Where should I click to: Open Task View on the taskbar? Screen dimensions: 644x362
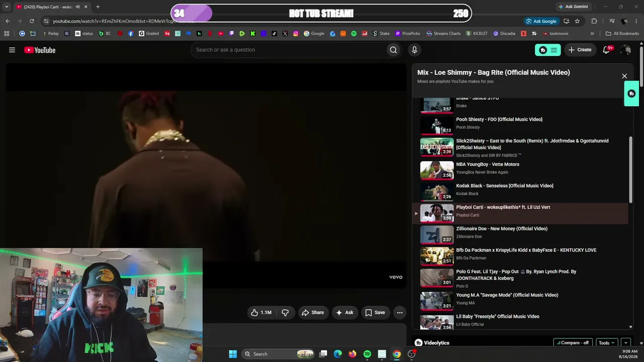coord(324,354)
